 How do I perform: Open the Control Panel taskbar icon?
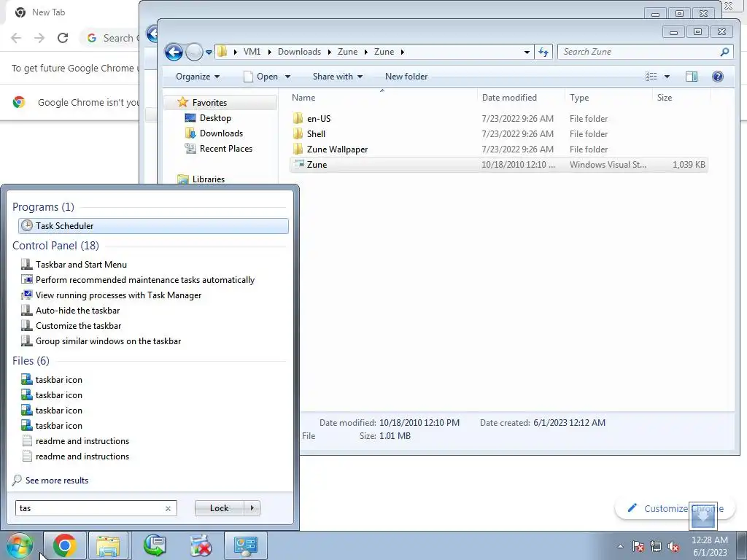245,545
